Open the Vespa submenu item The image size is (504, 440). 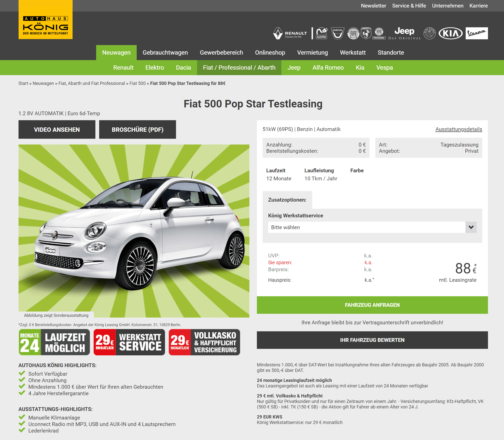pos(385,68)
